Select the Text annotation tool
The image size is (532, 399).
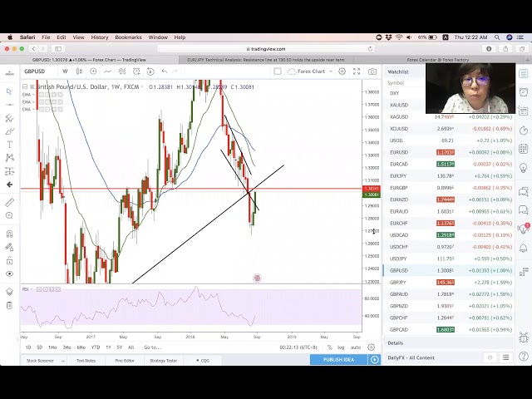tap(9, 145)
